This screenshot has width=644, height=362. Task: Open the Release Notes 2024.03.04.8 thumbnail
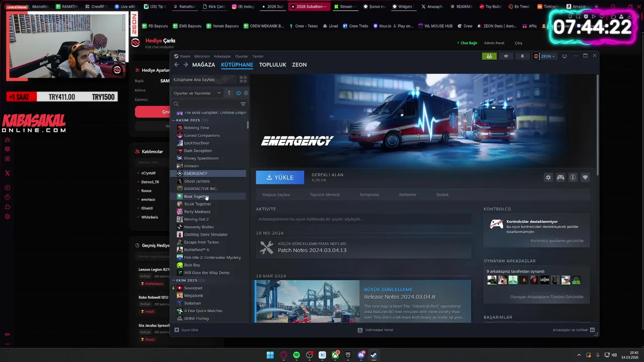pos(307,301)
